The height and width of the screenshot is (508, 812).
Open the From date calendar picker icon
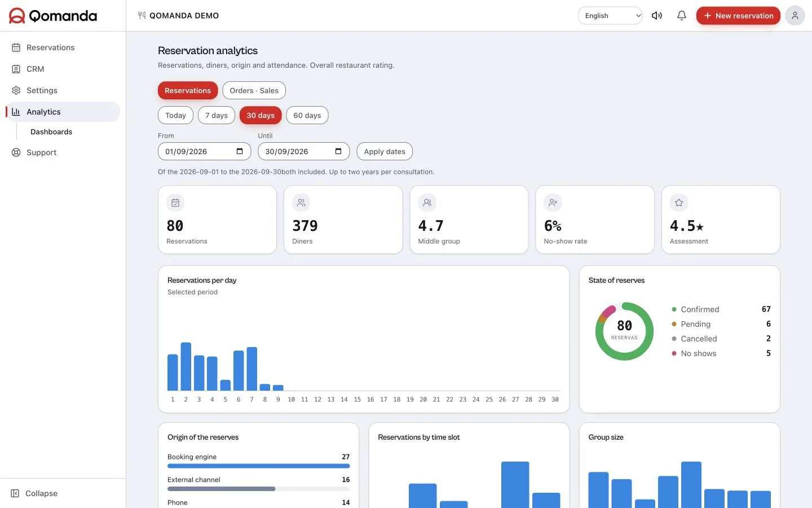tap(240, 151)
